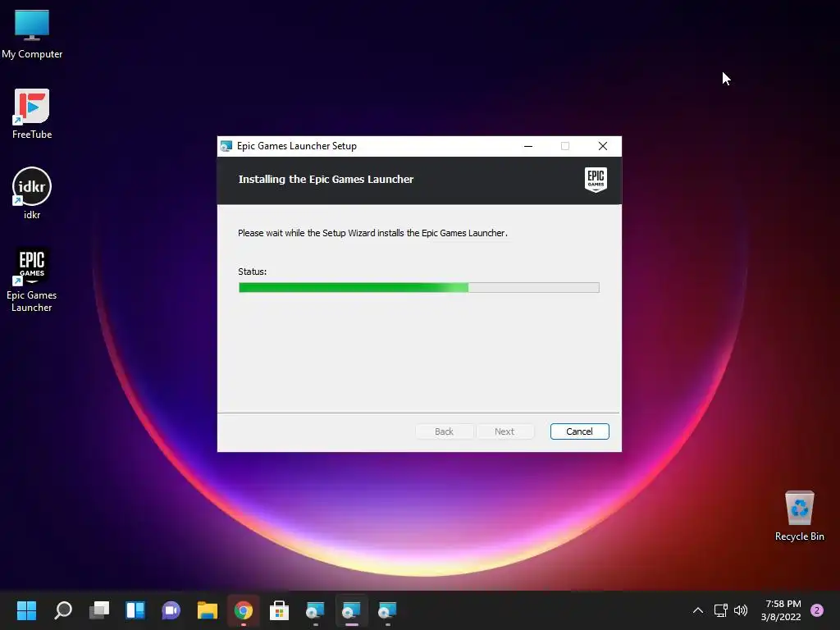Click the last installer icon in taskbar
The height and width of the screenshot is (630, 840).
click(x=387, y=610)
